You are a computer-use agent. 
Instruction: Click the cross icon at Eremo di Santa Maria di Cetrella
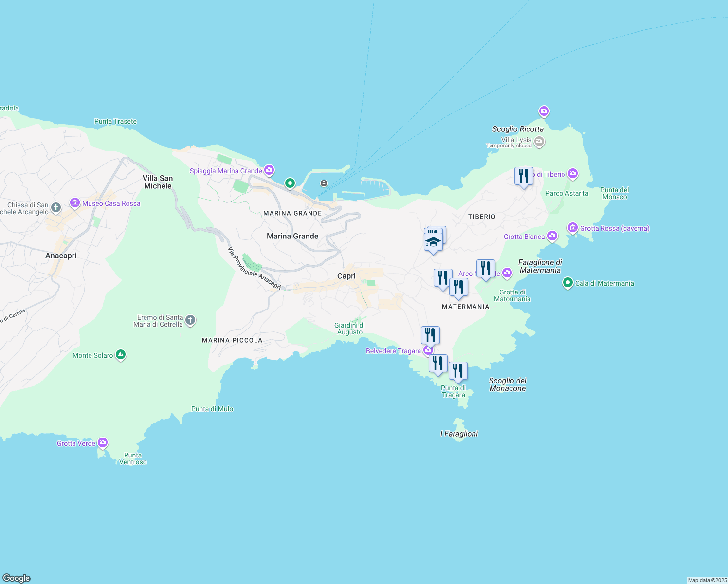point(190,321)
